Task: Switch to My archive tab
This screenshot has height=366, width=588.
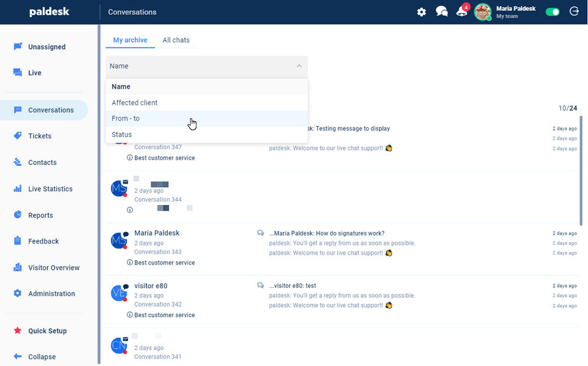Action: 130,40
